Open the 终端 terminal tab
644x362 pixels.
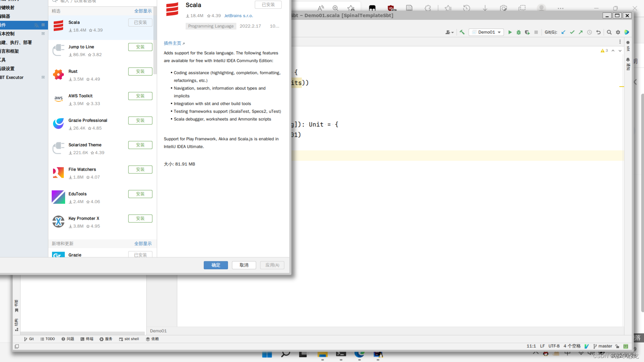[x=87, y=339]
